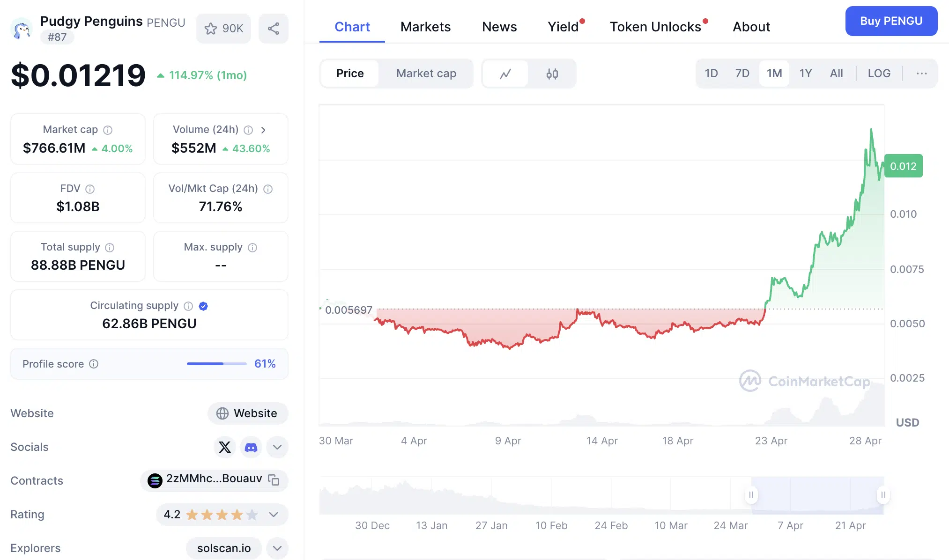
Task: Show Market cap info tooltip icon
Action: (x=108, y=130)
